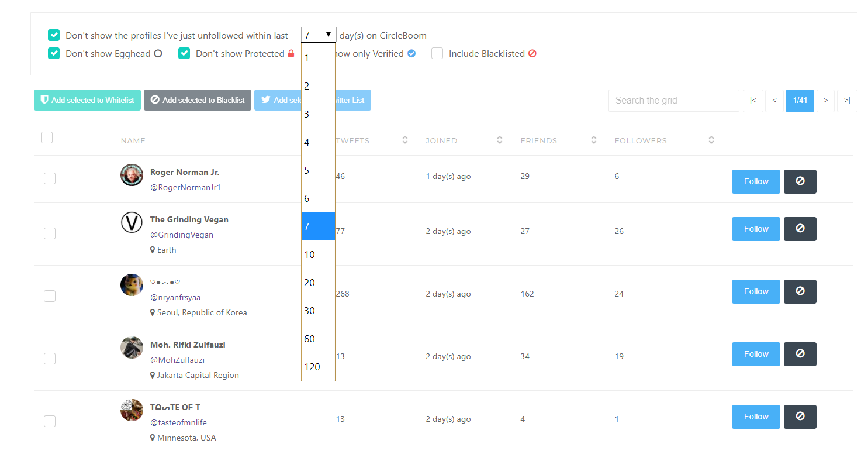Tick the select-all checkbox in the table header

click(x=47, y=137)
